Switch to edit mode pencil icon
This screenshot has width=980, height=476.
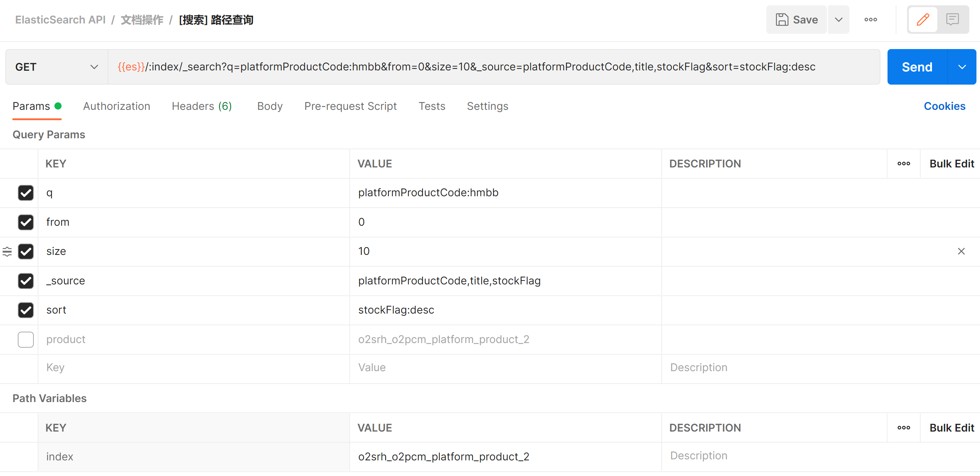923,20
